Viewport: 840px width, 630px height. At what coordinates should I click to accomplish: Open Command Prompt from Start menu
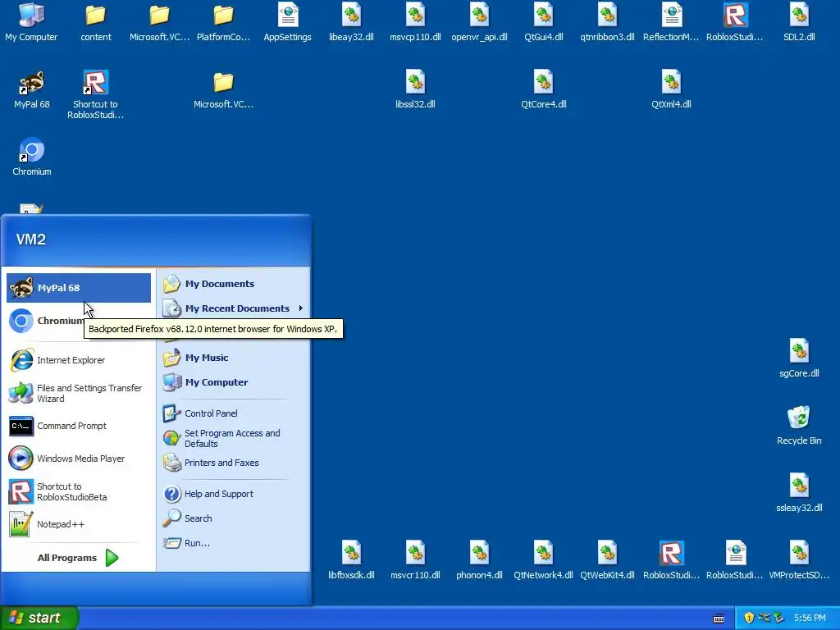click(x=79, y=426)
